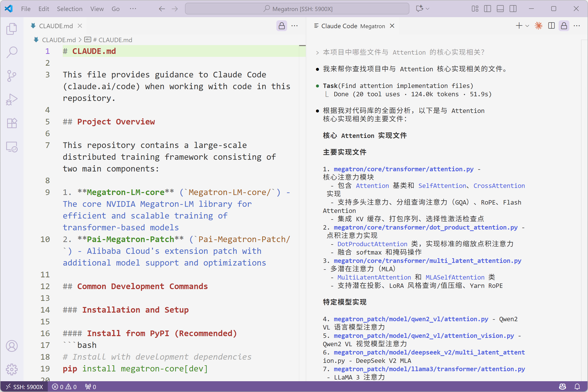588x392 pixels.
Task: Open megatron/core/transformer/multi_latent_attention.py link
Action: tap(428, 261)
